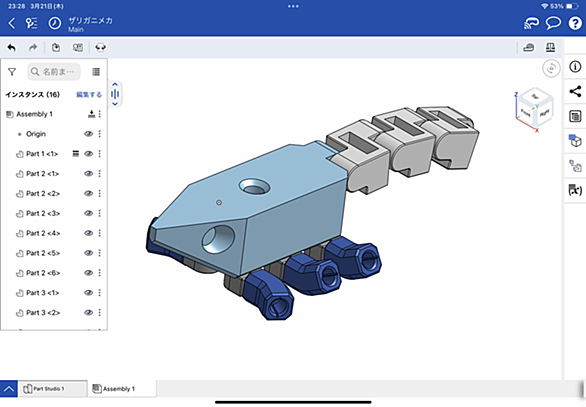Screen dimensions: 586x407
Task: Redo the last action
Action: pos(33,47)
